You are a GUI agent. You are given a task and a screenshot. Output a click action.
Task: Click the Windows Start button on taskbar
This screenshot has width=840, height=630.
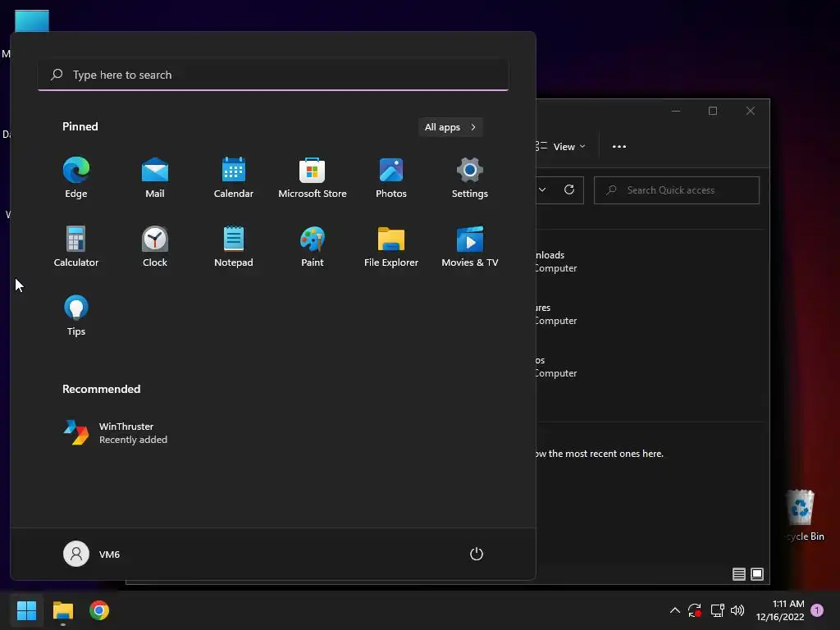[26, 610]
